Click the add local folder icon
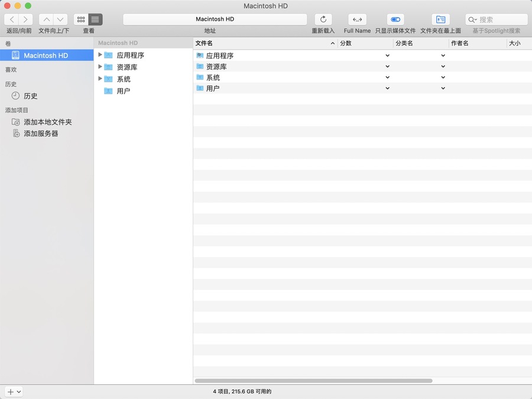Viewport: 532px width, 399px height. tap(15, 122)
